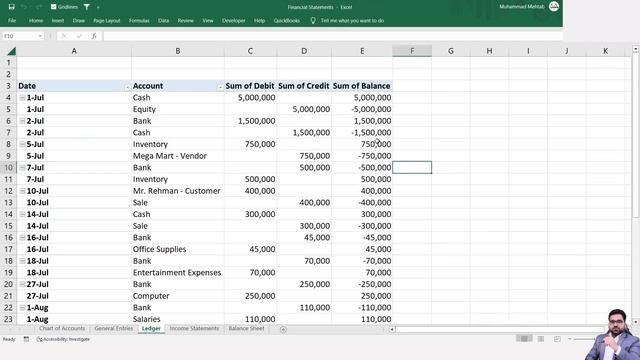Collapse the 18-Jul group
This screenshot has height=360, width=640.
click(22, 261)
